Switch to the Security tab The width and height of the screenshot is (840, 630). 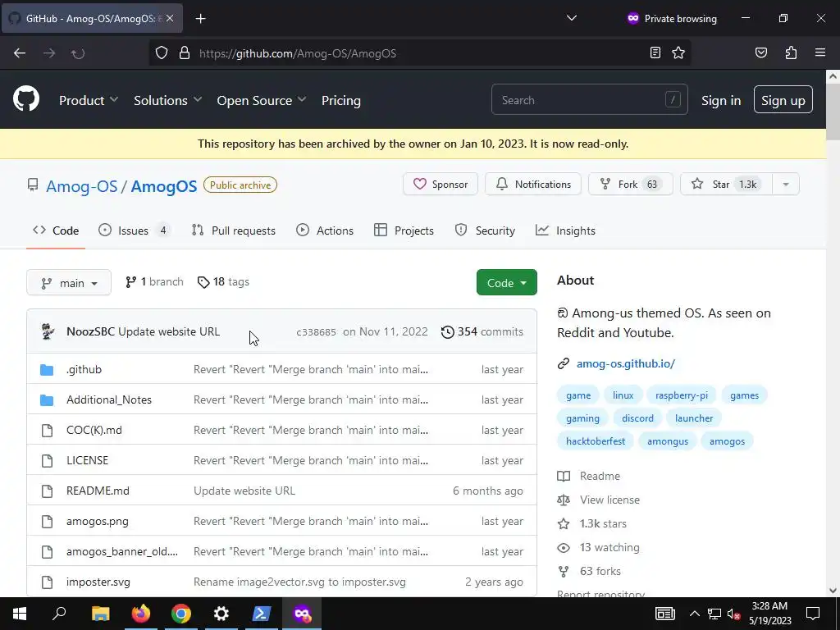point(485,231)
